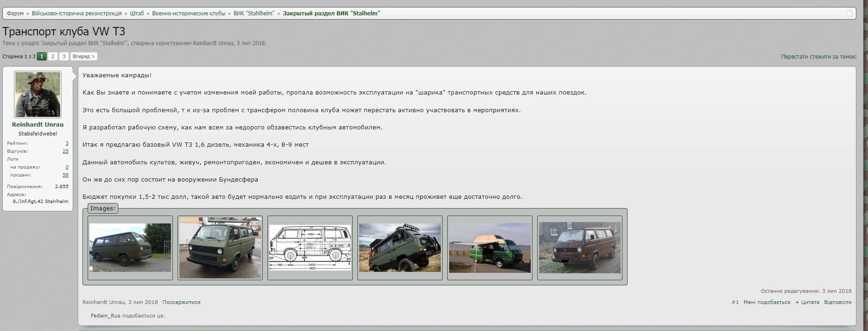Open the camper van with awning thumbnail
This screenshot has width=868, height=331.
[x=490, y=248]
